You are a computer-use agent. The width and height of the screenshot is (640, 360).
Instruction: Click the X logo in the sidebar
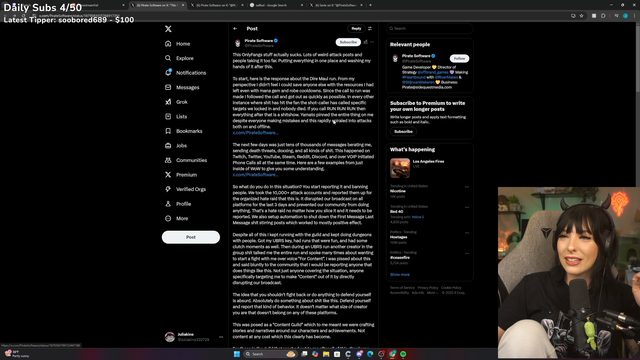pos(168,29)
